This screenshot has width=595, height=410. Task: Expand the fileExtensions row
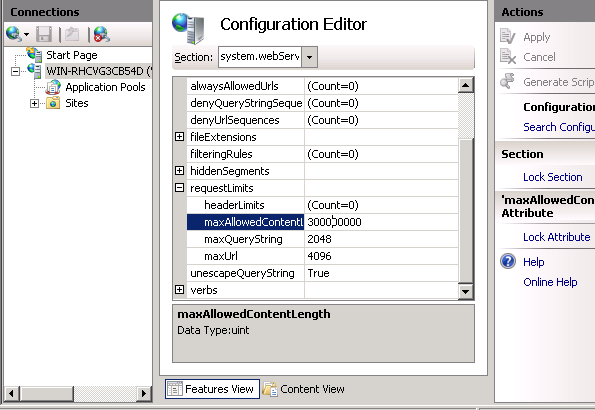(x=179, y=137)
